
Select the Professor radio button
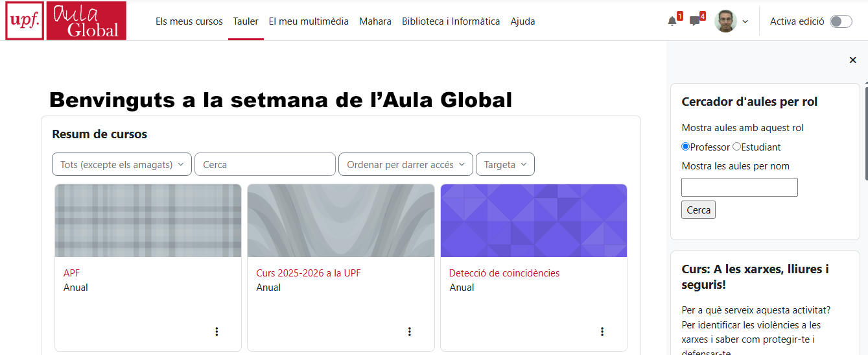[x=686, y=147]
